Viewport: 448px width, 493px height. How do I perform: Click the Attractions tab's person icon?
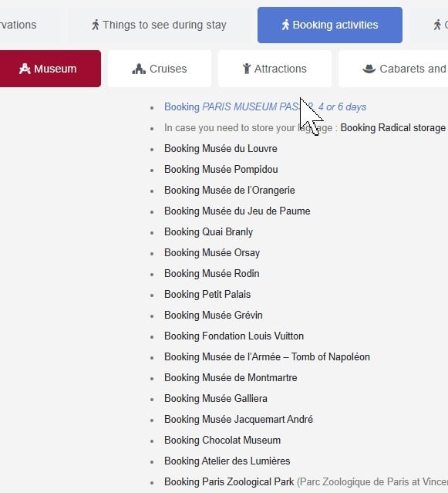tap(247, 69)
